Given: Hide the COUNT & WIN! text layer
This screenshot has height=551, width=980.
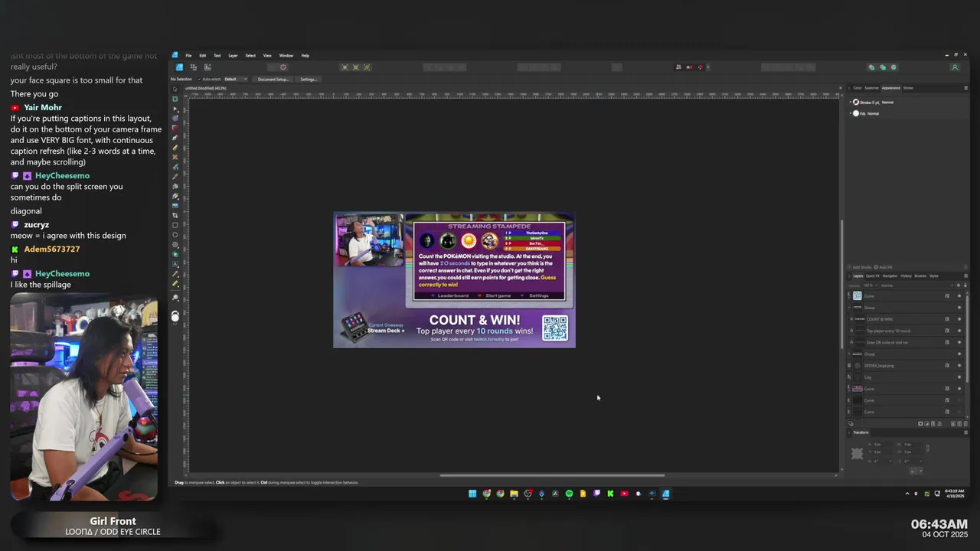Looking at the screenshot, I should [x=959, y=319].
